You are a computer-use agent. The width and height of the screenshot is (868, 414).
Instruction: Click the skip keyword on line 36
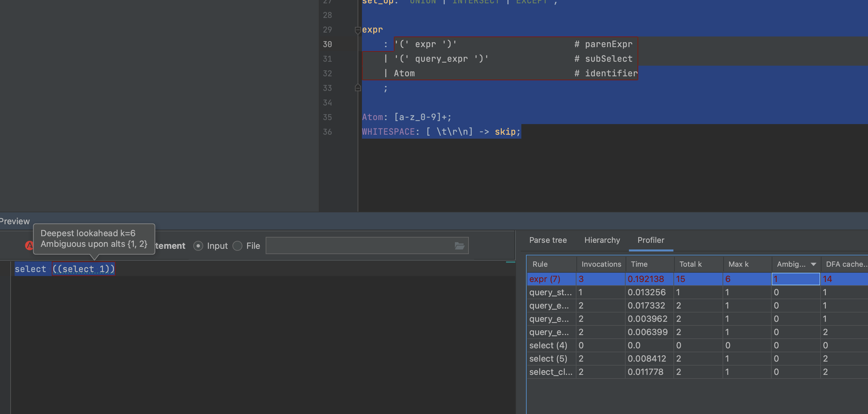(505, 132)
